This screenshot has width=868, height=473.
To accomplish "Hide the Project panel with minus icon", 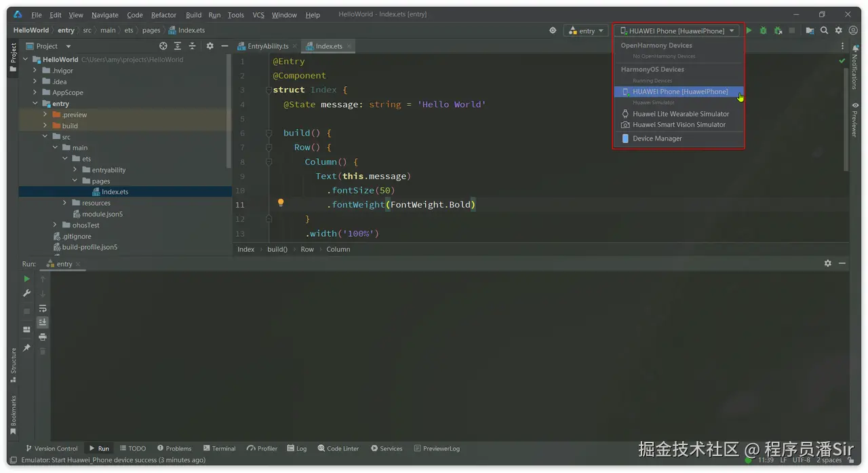I will click(224, 46).
